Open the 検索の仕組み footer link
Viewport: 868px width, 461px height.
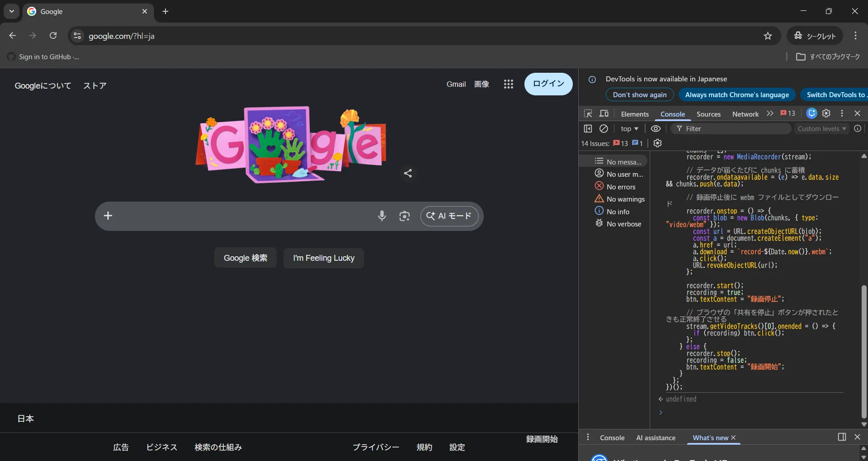[218, 447]
